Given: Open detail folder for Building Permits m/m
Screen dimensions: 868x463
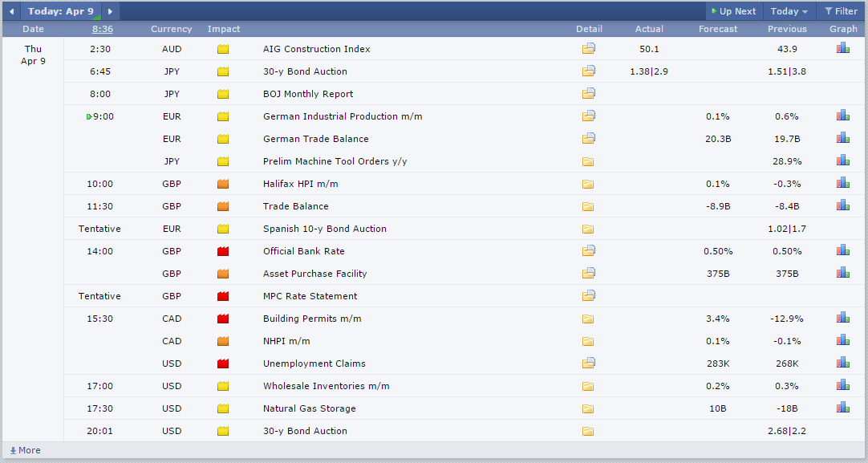Looking at the screenshot, I should point(588,319).
